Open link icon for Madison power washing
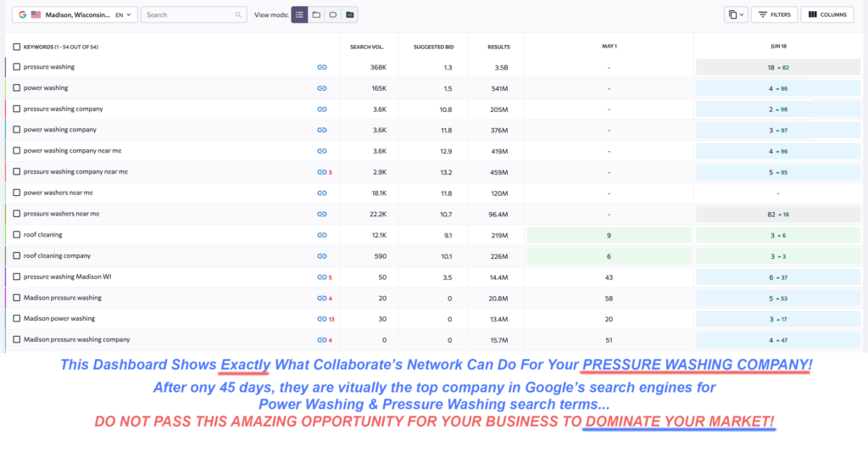 point(321,319)
